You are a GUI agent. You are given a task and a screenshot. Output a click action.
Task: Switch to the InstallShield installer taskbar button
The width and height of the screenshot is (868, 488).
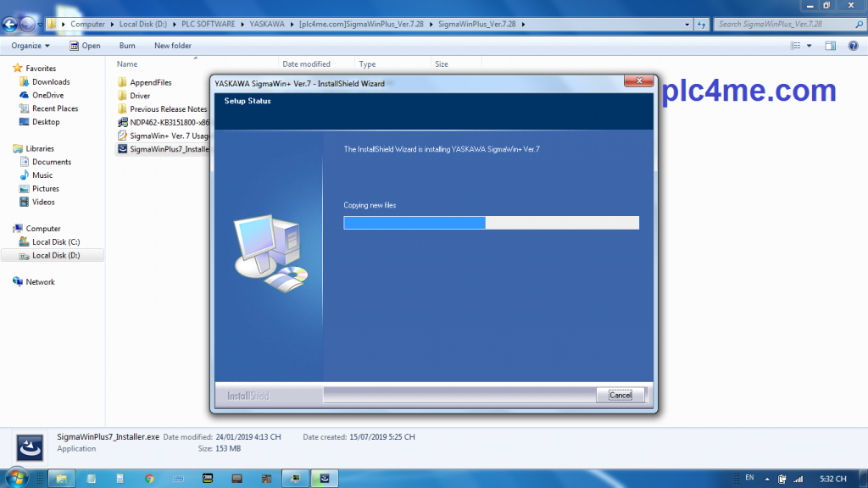point(325,479)
